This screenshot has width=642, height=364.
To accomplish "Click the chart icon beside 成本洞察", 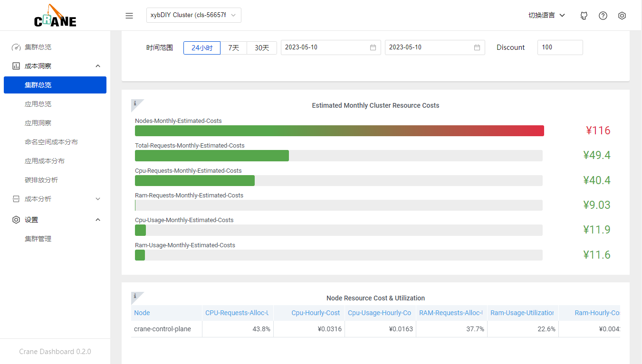I will (x=16, y=66).
